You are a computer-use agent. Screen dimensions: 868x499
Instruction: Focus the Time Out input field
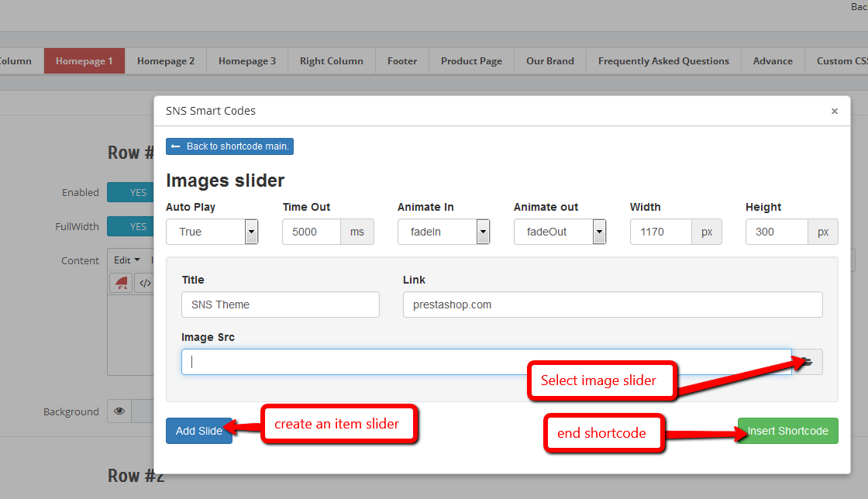[311, 232]
